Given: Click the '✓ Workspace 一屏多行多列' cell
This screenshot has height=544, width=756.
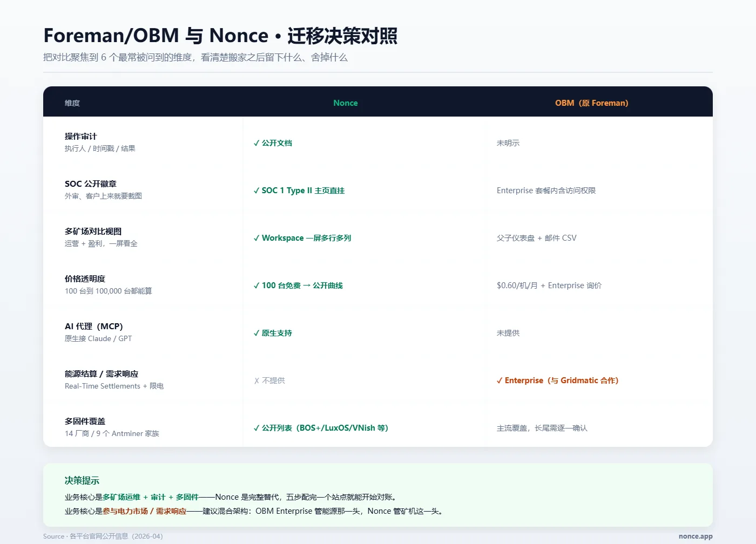Looking at the screenshot, I should (302, 238).
